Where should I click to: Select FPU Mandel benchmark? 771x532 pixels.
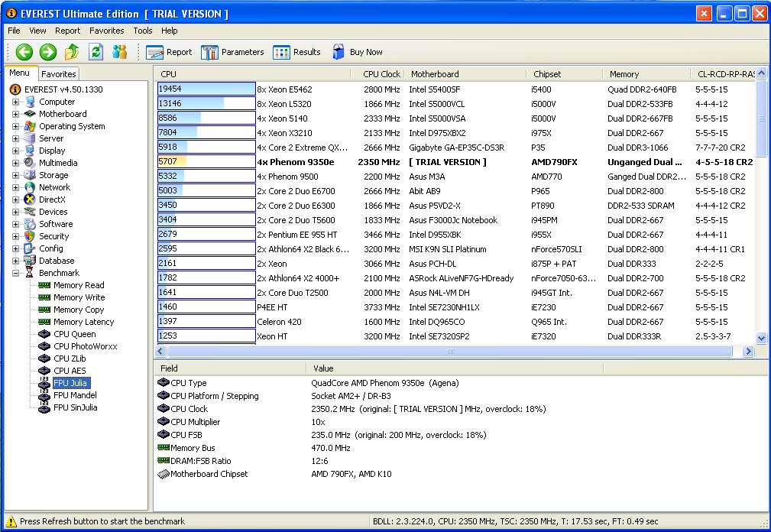75,395
